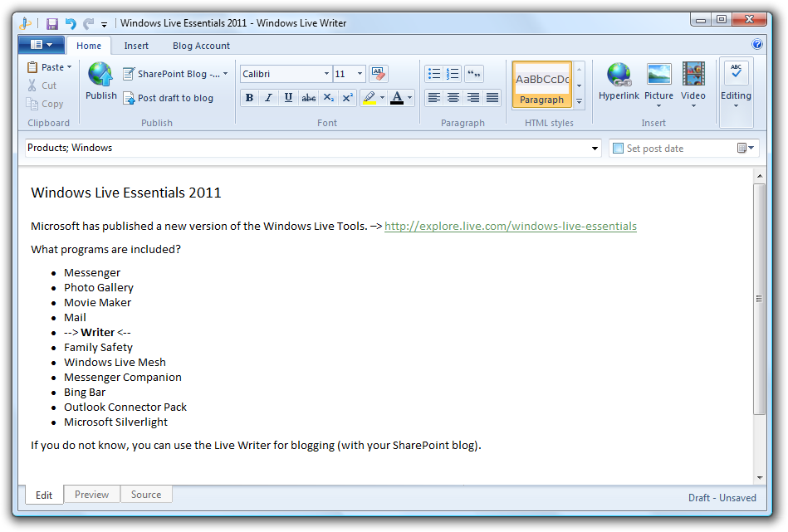788x532 pixels.
Task: Insert a numbered list
Action: (x=453, y=74)
